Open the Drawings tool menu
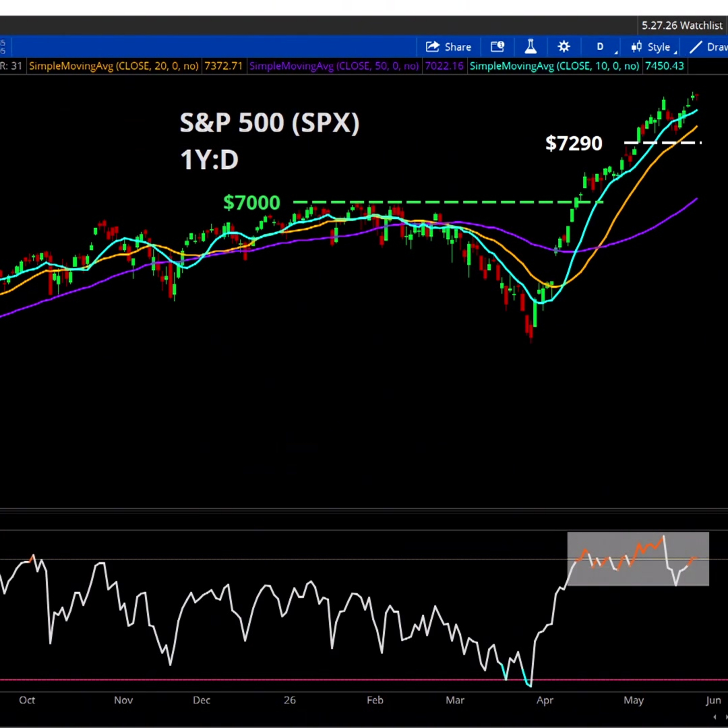 [708, 47]
